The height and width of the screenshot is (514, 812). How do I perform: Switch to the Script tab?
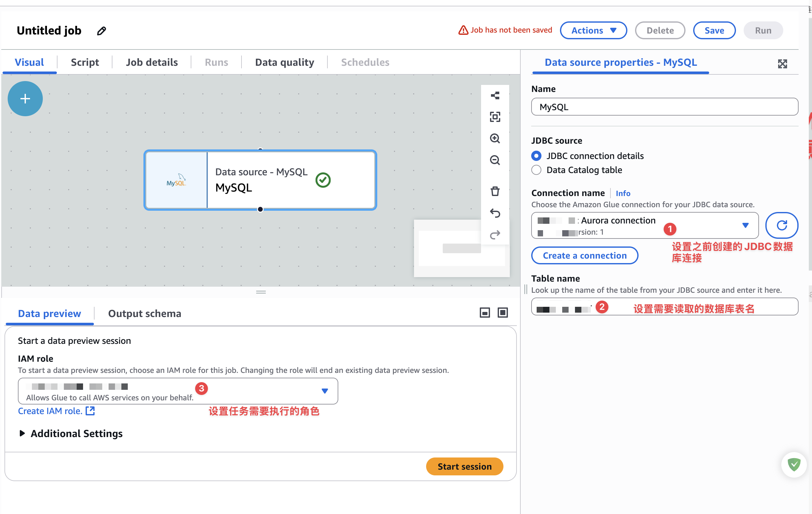(85, 62)
